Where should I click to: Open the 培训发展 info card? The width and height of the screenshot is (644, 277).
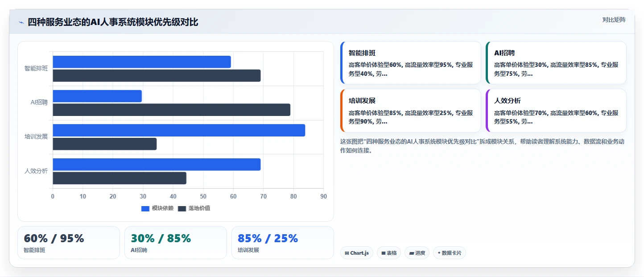(x=411, y=111)
